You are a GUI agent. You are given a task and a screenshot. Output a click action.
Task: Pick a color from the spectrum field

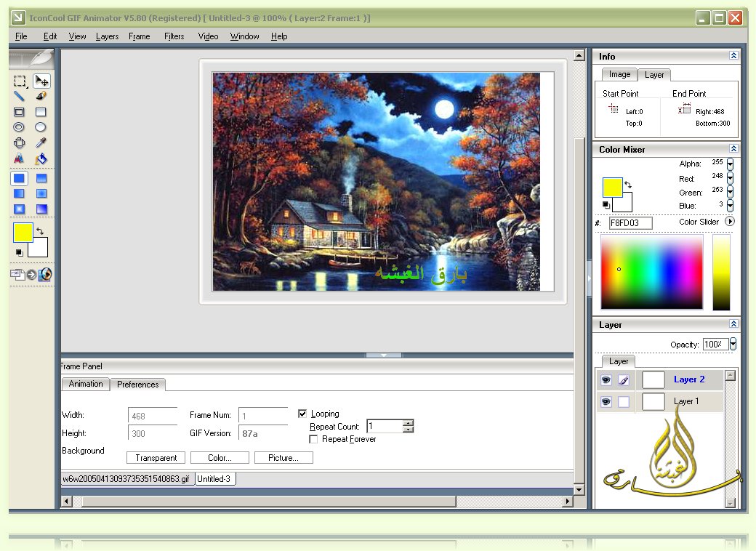(652, 272)
